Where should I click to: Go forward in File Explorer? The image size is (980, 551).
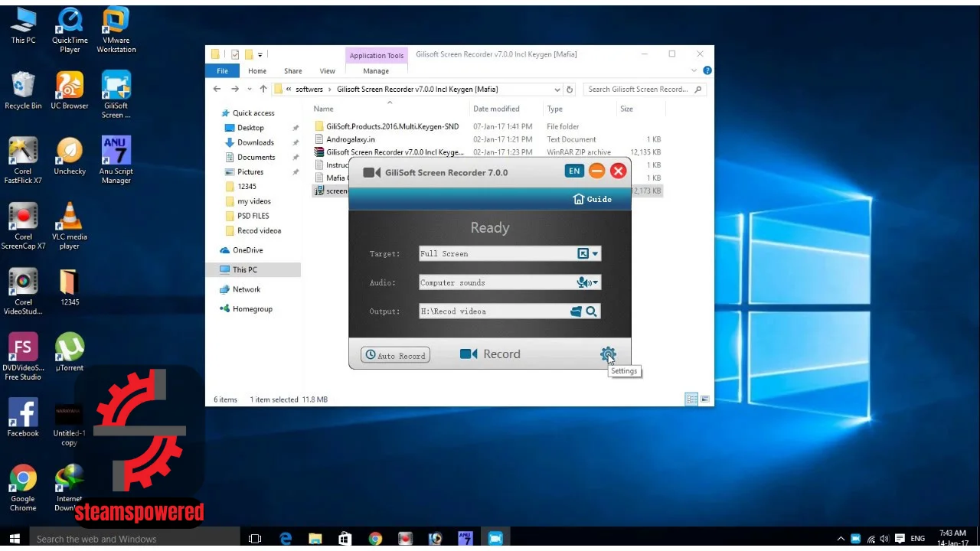[235, 90]
